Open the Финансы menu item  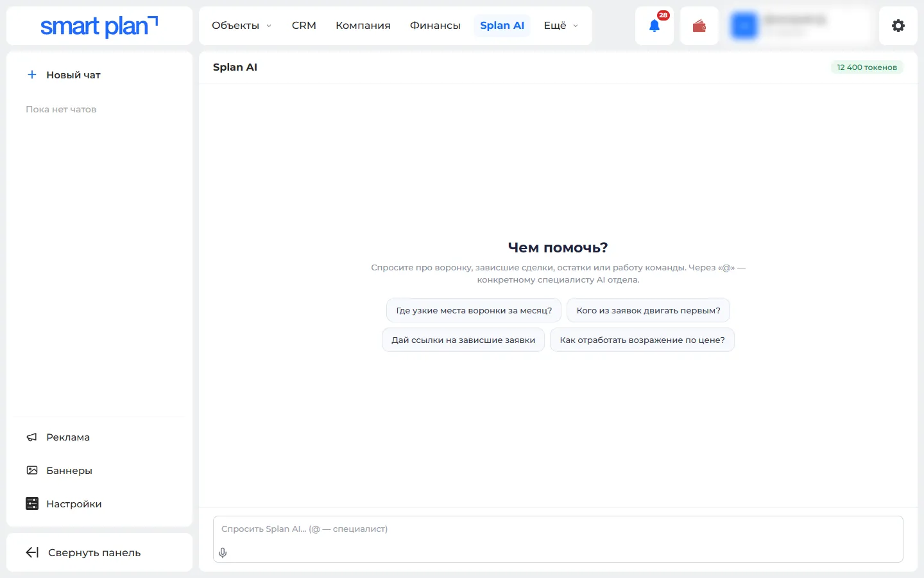pos(435,26)
